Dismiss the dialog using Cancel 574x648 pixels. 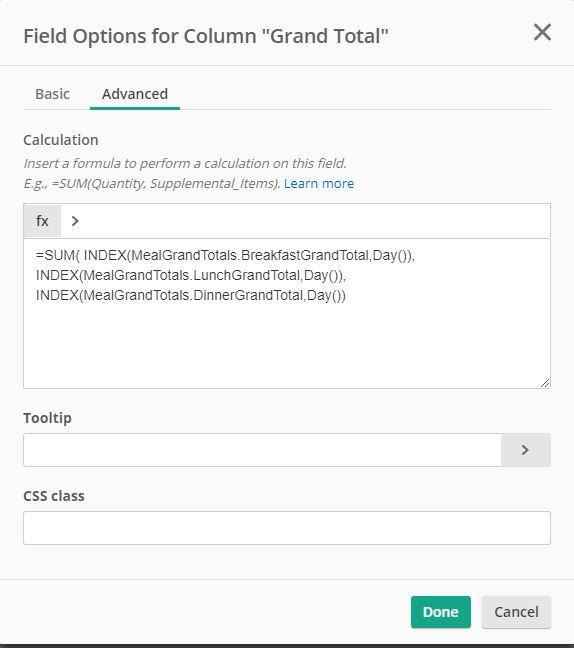pos(516,612)
